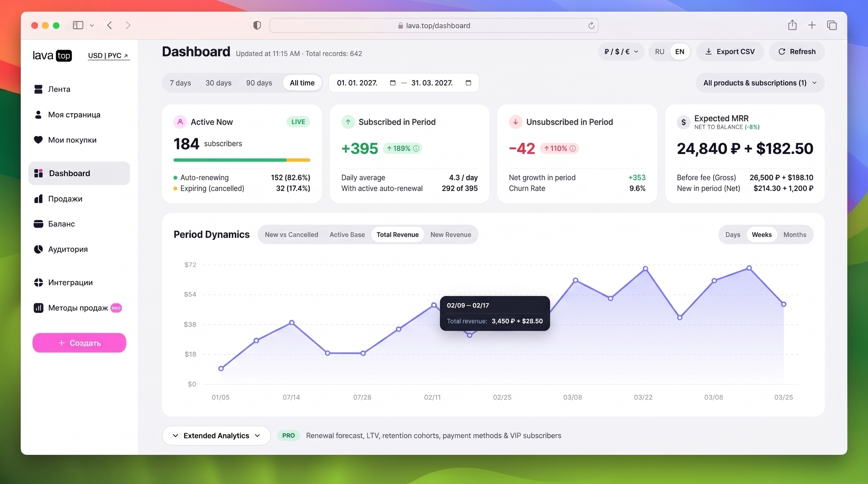Screen dimensions: 868x484
Task: Click the dollar icon on Expected MRR
Action: tap(683, 122)
